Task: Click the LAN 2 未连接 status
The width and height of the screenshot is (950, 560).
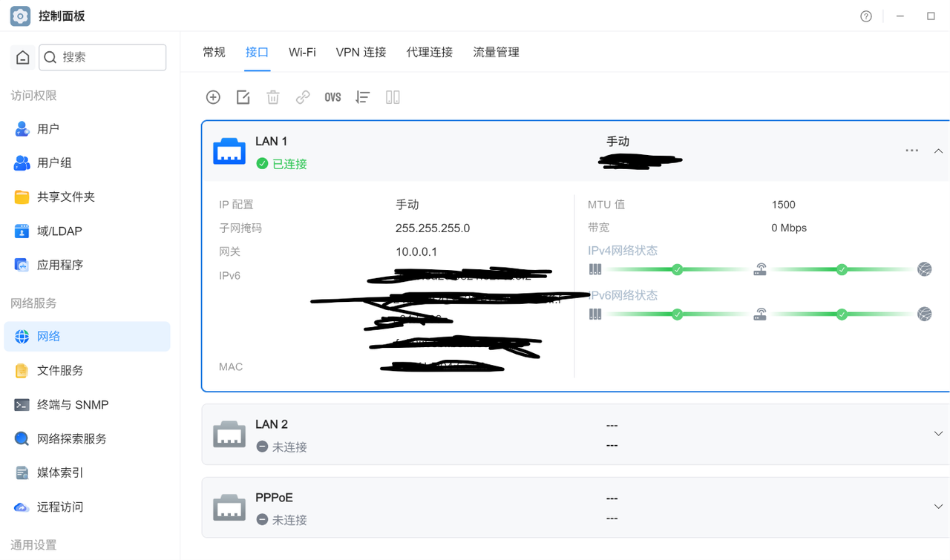Action: pos(281,447)
